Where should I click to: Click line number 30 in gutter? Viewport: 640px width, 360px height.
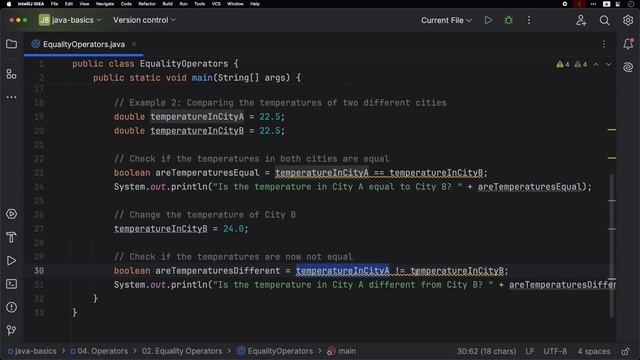pos(39,271)
